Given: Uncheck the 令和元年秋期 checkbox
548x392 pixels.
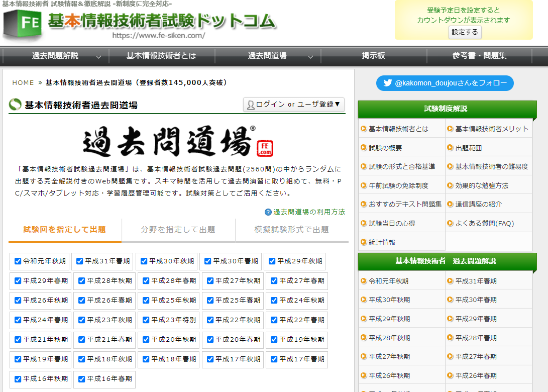Looking at the screenshot, I should click(18, 261).
